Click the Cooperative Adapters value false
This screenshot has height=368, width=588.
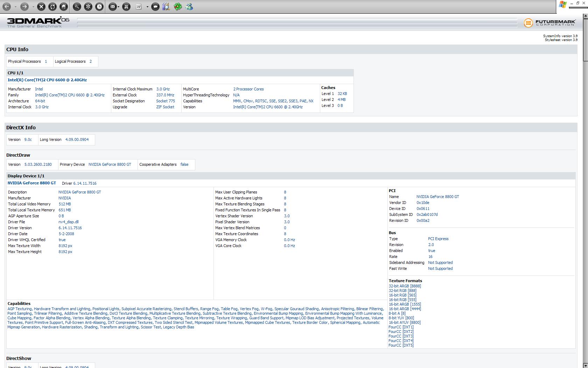pyautogui.click(x=184, y=164)
